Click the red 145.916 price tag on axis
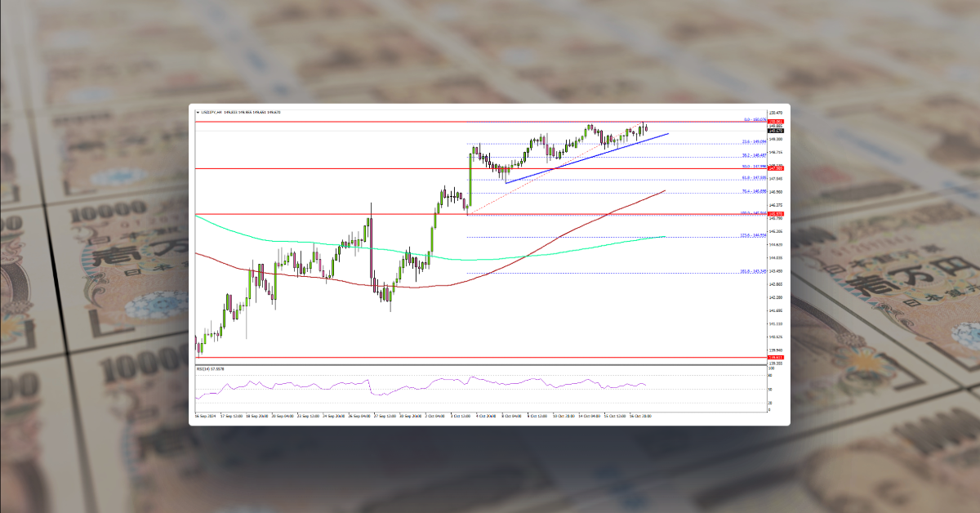Viewport: 980px width, 513px height. point(774,214)
